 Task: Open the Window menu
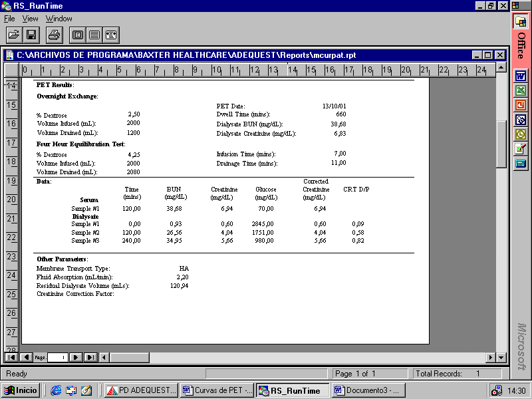click(x=59, y=19)
